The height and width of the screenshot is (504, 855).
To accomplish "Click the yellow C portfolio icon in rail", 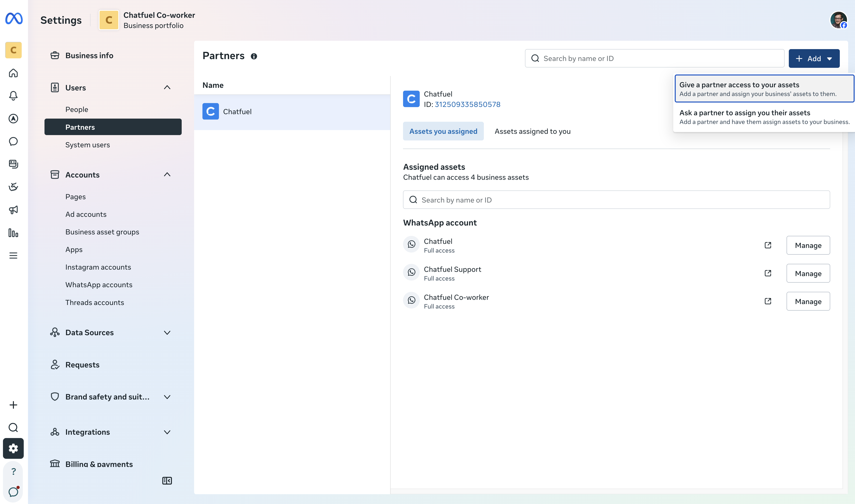I will pos(13,50).
